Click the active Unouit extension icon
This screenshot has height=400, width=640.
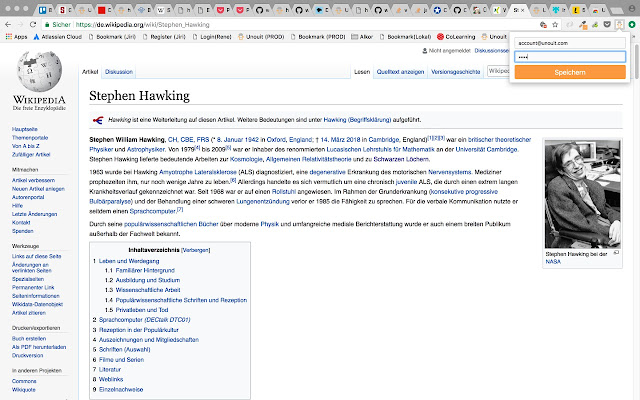click(620, 24)
